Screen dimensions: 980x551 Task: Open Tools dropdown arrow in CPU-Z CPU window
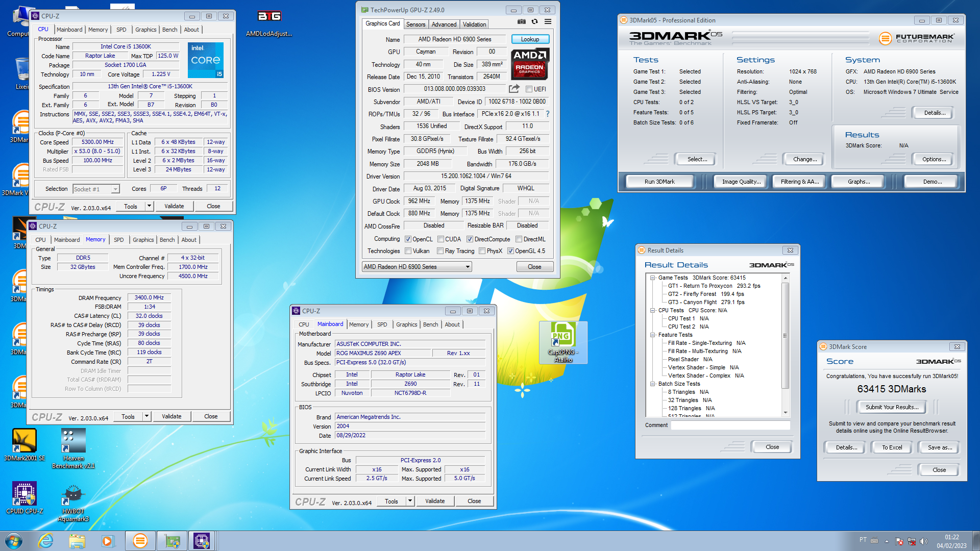point(150,206)
